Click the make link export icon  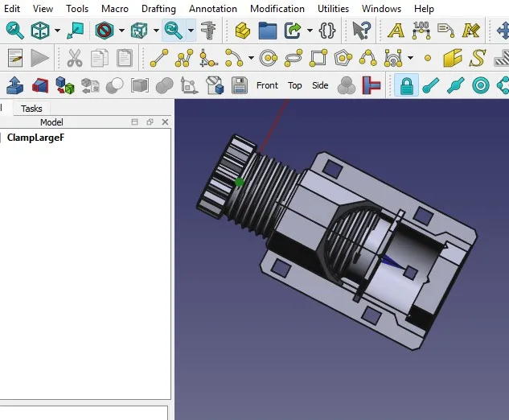tap(293, 31)
